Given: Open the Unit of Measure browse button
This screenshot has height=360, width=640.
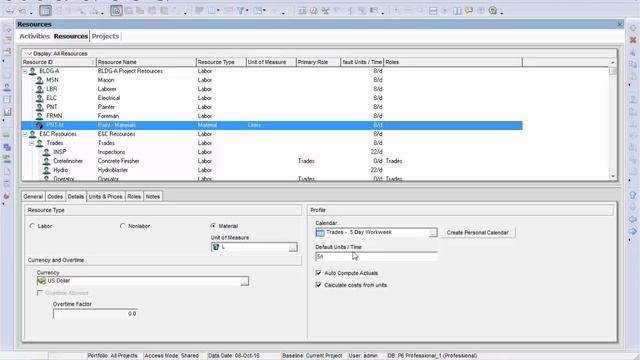Looking at the screenshot, I should tap(293, 247).
